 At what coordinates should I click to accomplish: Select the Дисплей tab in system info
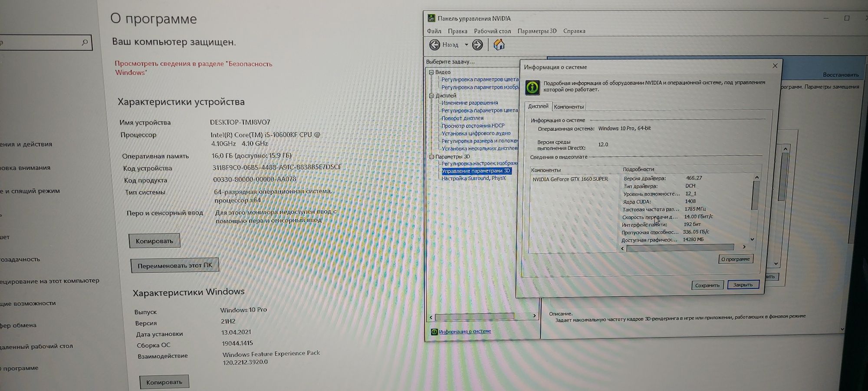[x=538, y=106]
